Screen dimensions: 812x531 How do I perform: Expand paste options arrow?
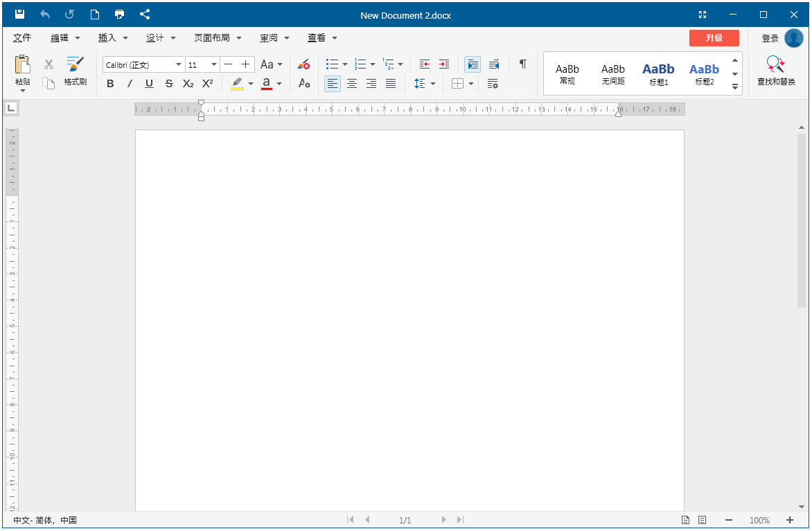22,91
